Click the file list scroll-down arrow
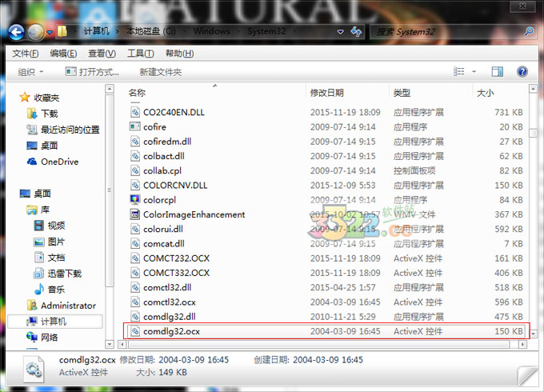The image size is (544, 392). [x=533, y=334]
